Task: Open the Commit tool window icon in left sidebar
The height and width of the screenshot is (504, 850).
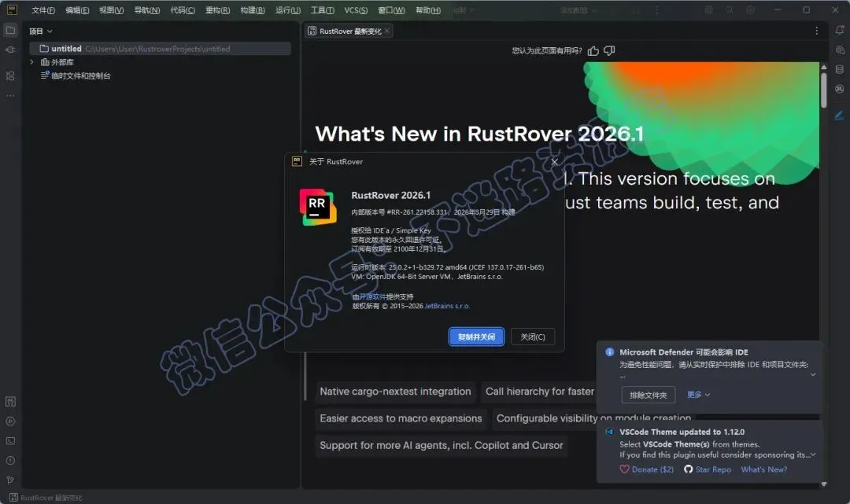Action: pyautogui.click(x=10, y=50)
